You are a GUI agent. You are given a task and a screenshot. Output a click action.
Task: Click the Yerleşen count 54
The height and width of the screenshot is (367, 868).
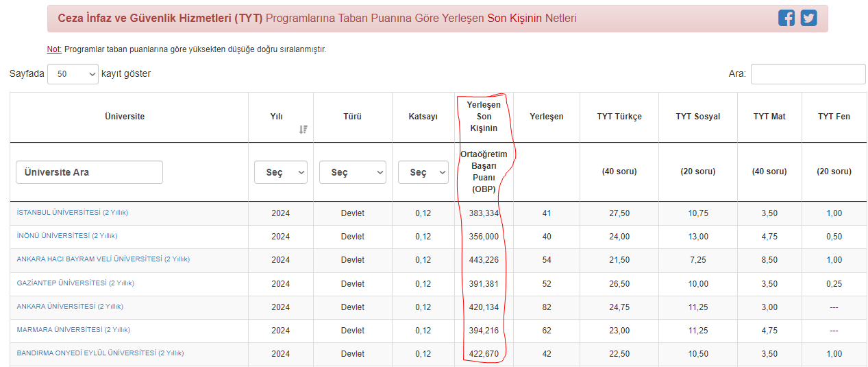(x=546, y=260)
